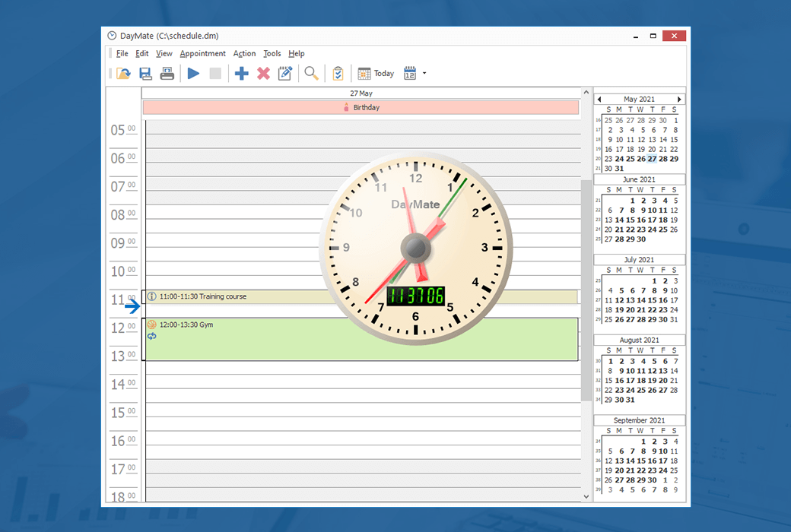This screenshot has width=791, height=532.
Task: Open the View menu
Action: (x=164, y=53)
